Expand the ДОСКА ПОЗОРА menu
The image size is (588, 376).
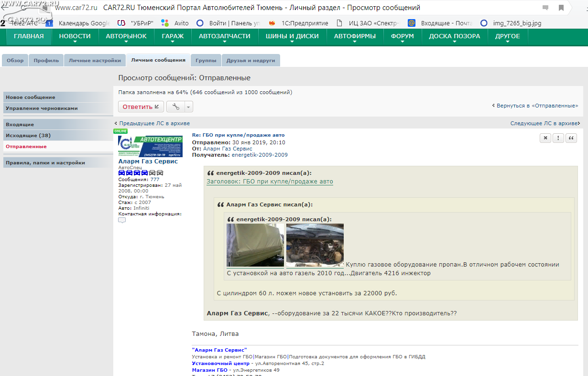point(455,36)
